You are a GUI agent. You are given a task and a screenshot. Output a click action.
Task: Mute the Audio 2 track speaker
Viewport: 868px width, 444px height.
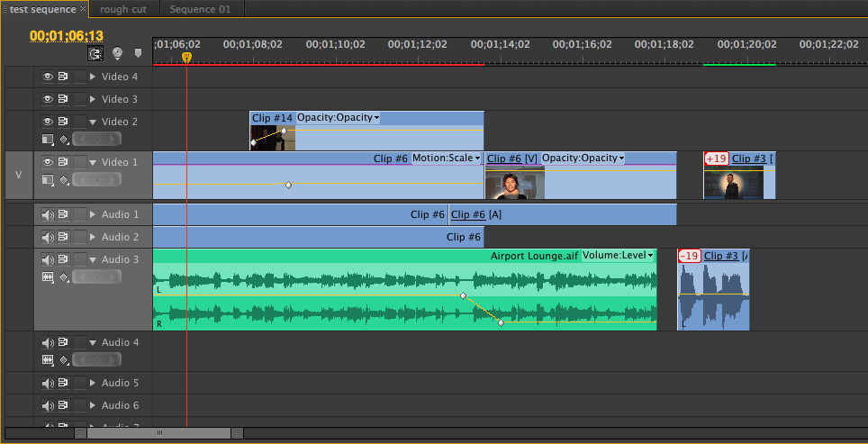coord(48,237)
